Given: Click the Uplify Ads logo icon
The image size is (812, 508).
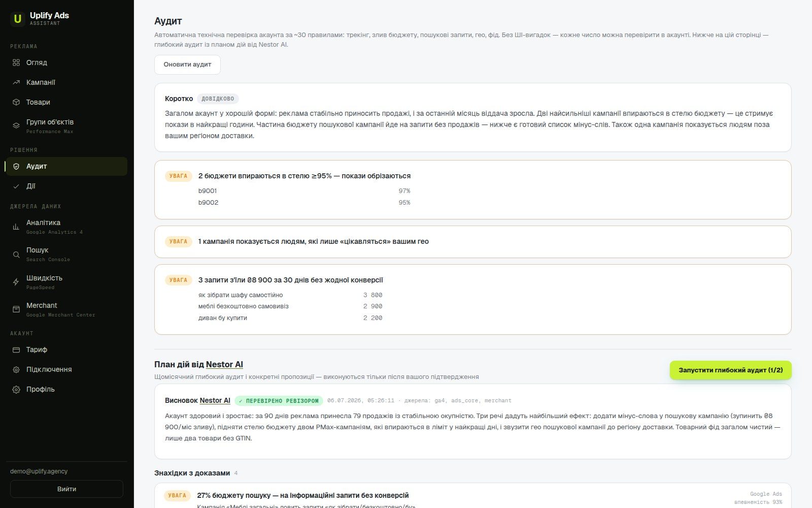Looking at the screenshot, I should click(x=18, y=19).
